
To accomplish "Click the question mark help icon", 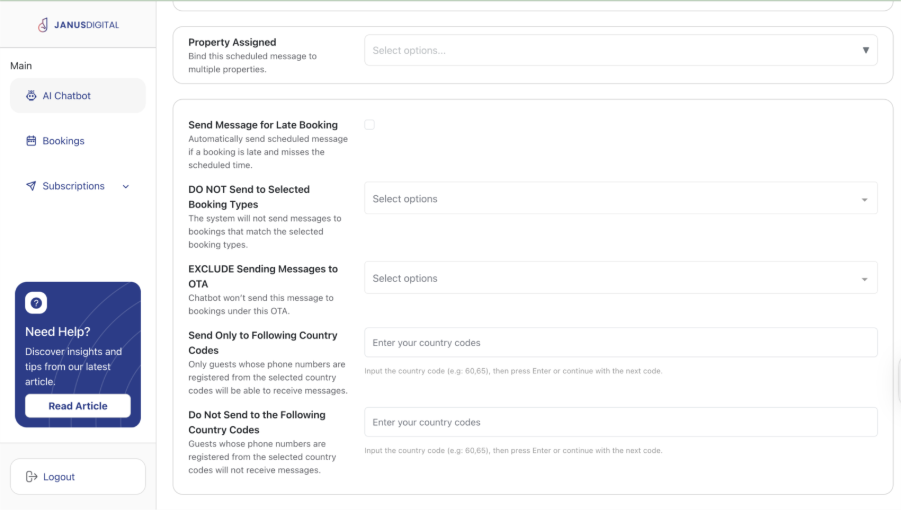I will (36, 303).
